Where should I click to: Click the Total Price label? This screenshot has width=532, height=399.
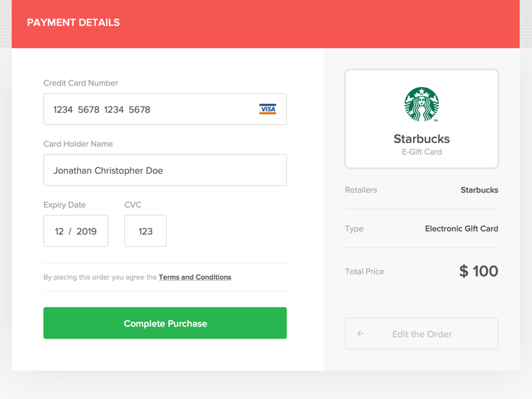pos(364,271)
